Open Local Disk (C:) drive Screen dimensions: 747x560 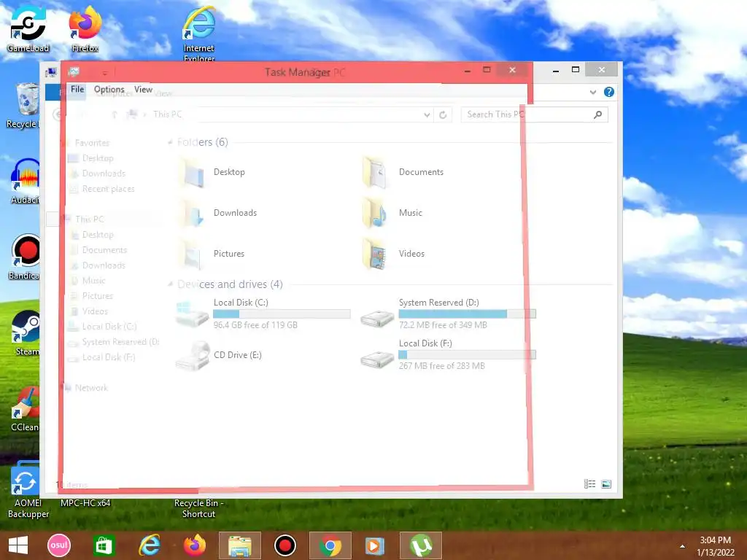(263, 314)
